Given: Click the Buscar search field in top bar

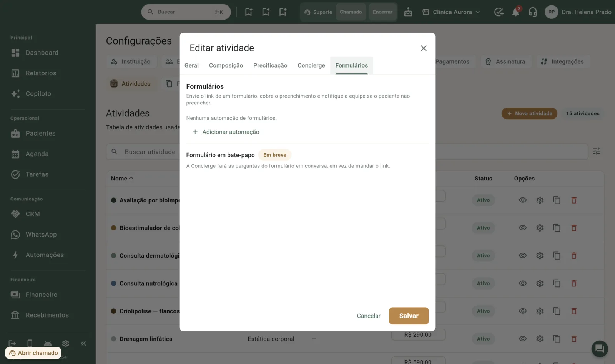Looking at the screenshot, I should point(186,12).
